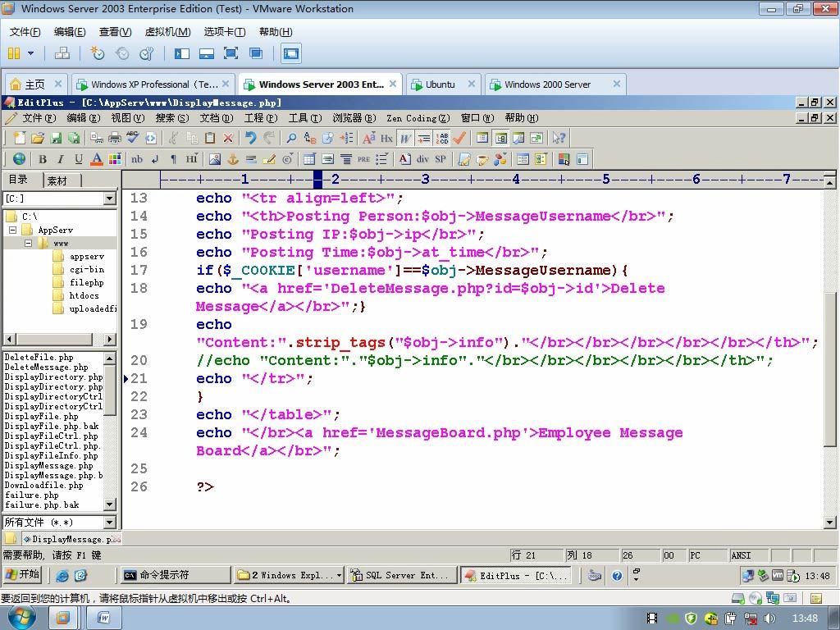The image size is (840, 630).
Task: Open the Zen Coding(Z) menu
Action: tap(418, 118)
